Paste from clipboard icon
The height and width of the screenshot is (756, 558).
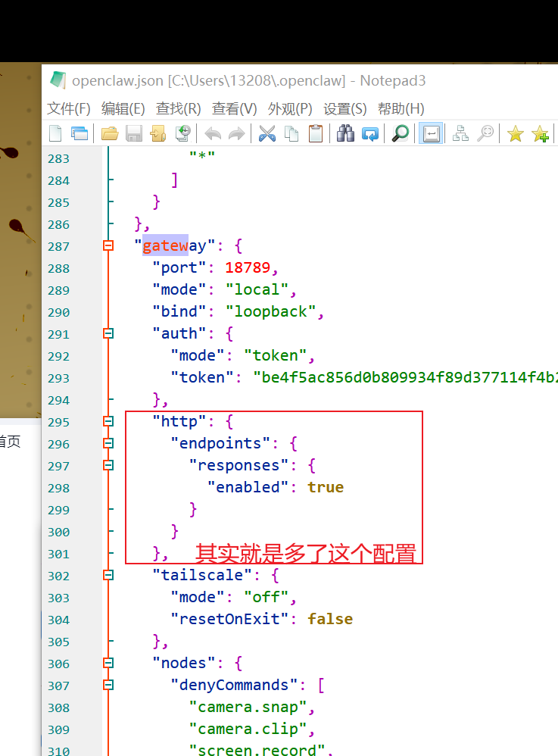coord(316,133)
